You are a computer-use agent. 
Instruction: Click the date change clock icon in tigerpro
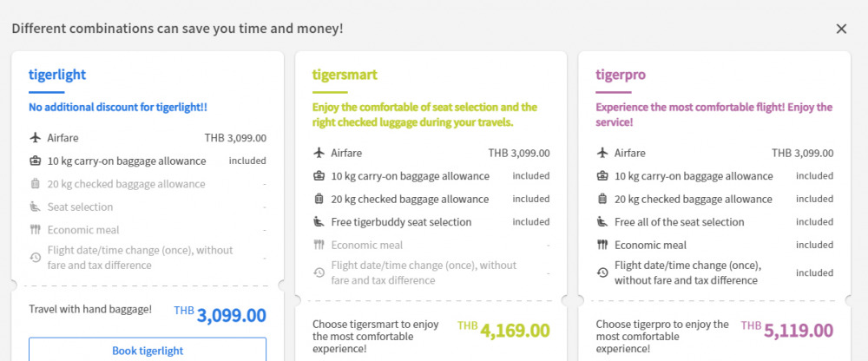click(x=602, y=272)
